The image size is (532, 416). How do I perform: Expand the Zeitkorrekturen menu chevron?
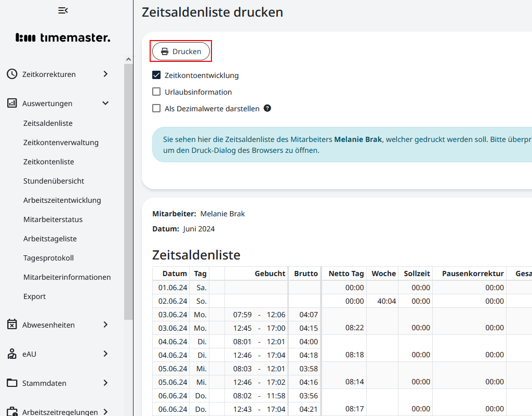pos(105,74)
